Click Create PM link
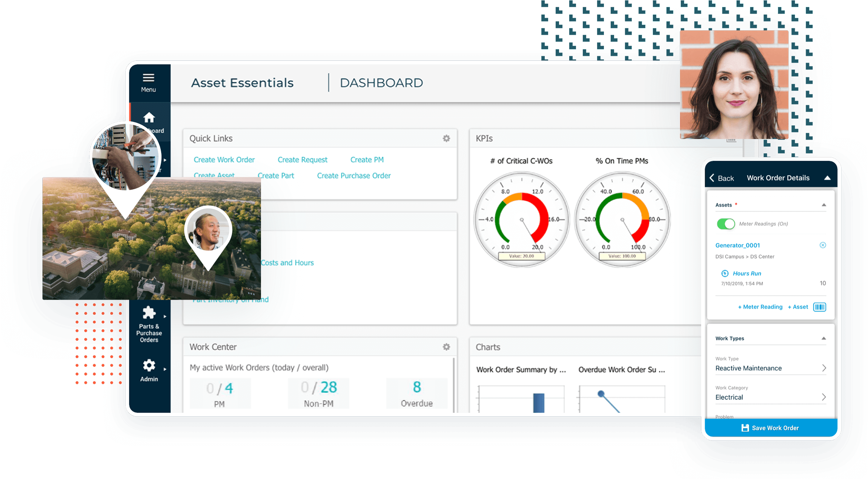Screen dimensions: 868x479 point(367,160)
